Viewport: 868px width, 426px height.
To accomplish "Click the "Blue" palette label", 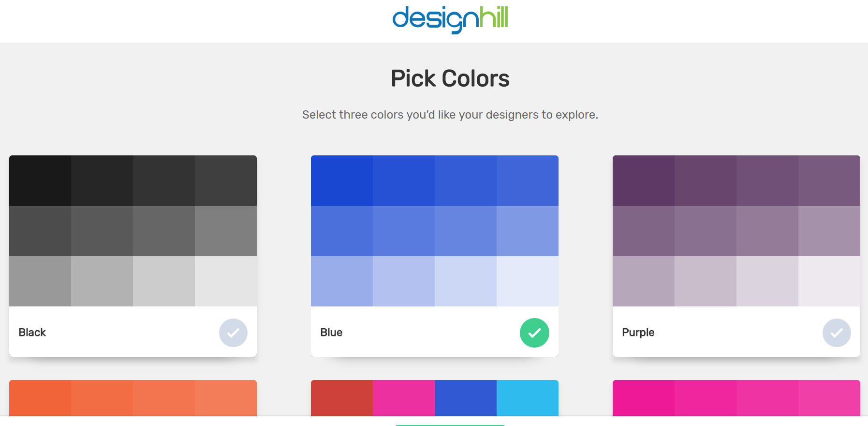I will coord(331,333).
